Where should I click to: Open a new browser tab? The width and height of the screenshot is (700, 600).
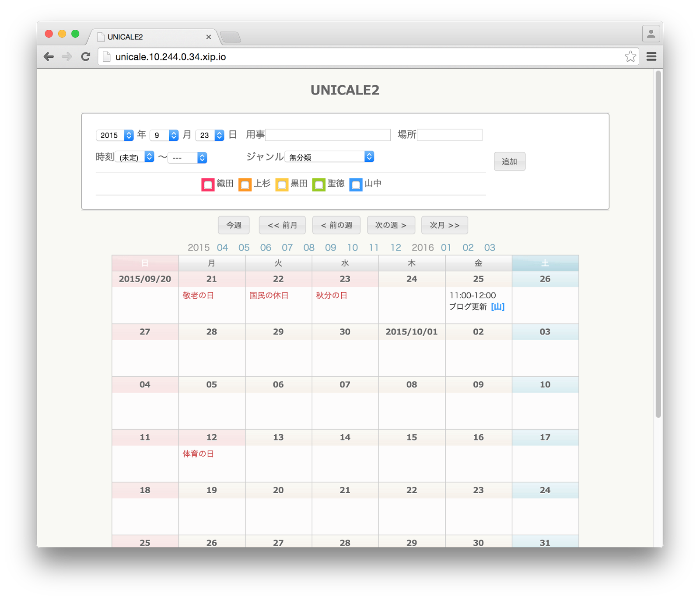pyautogui.click(x=231, y=37)
